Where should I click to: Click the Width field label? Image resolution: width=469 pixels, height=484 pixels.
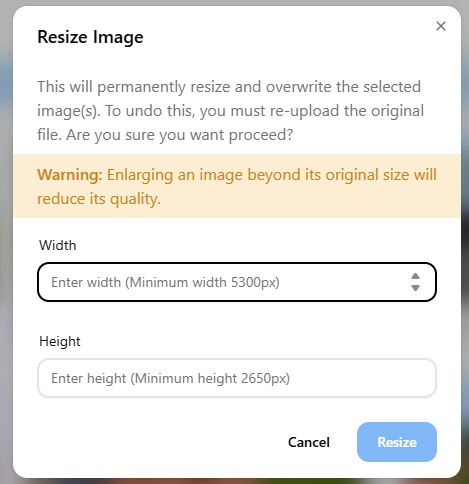click(58, 245)
